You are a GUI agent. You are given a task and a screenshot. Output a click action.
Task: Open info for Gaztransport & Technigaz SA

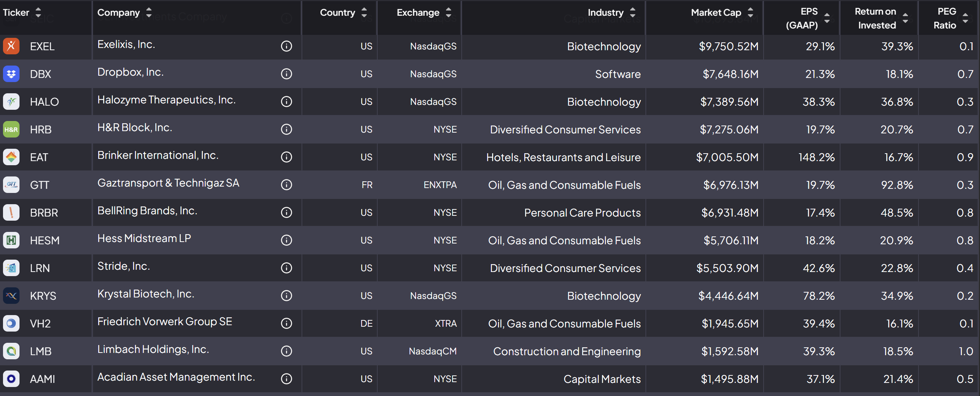[x=287, y=185]
